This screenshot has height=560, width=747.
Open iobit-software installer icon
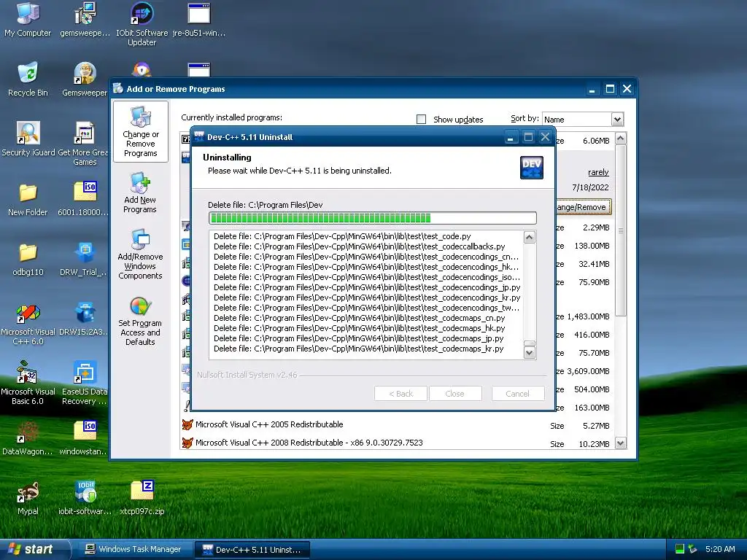[x=85, y=498]
